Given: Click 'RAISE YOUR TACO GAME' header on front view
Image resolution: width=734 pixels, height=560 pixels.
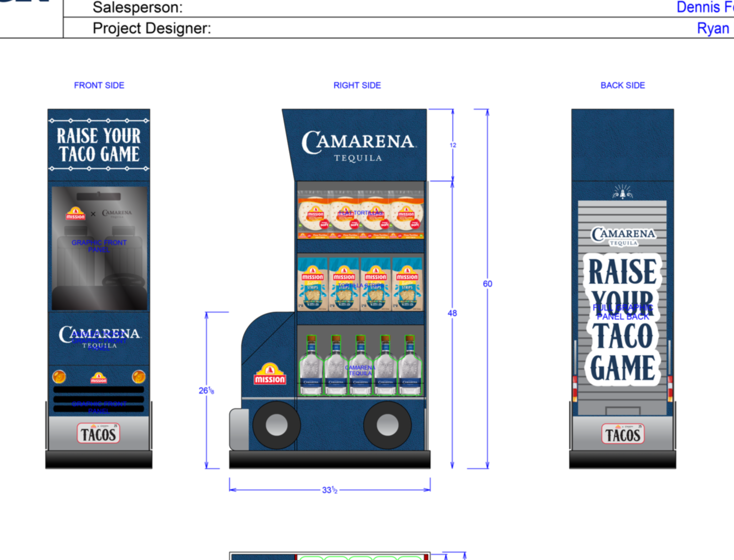Looking at the screenshot, I should (99, 145).
